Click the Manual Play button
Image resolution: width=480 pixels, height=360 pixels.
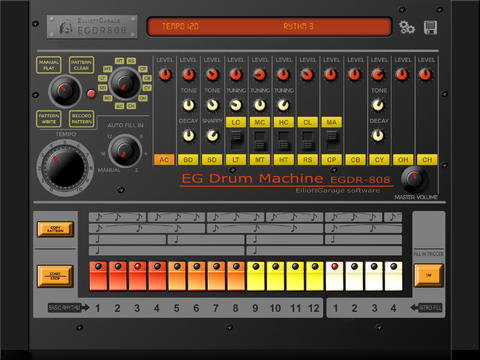[x=49, y=65]
